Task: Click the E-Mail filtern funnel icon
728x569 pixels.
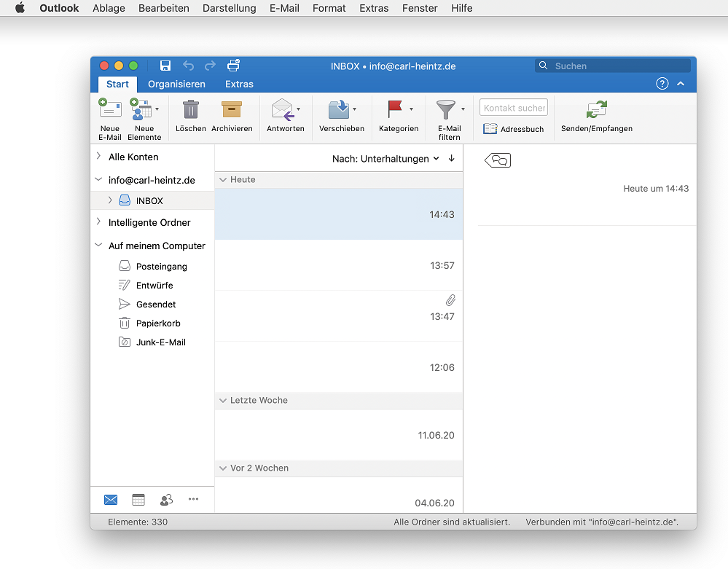Action: pyautogui.click(x=446, y=109)
